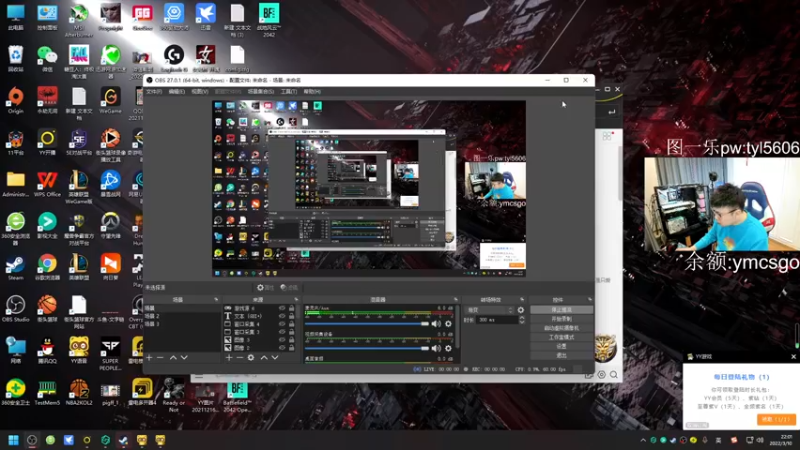
Task: Open WPS Office desktop shortcut
Action: [47, 184]
